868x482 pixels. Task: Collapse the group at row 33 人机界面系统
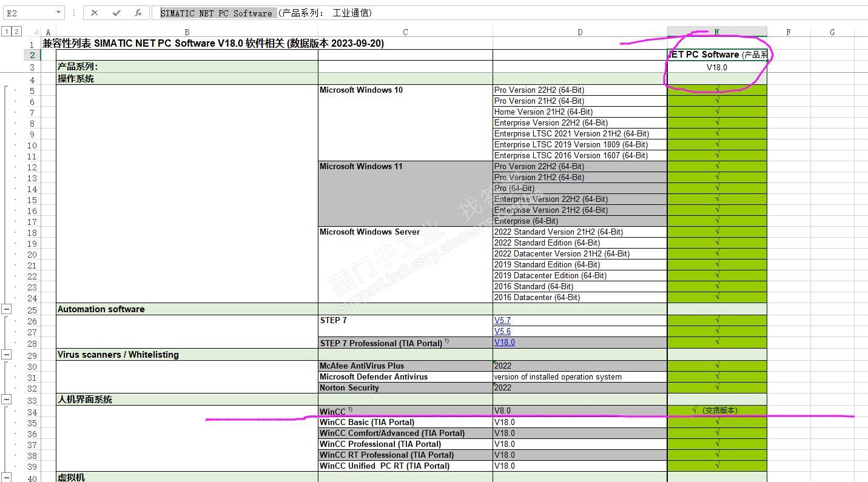[6, 400]
